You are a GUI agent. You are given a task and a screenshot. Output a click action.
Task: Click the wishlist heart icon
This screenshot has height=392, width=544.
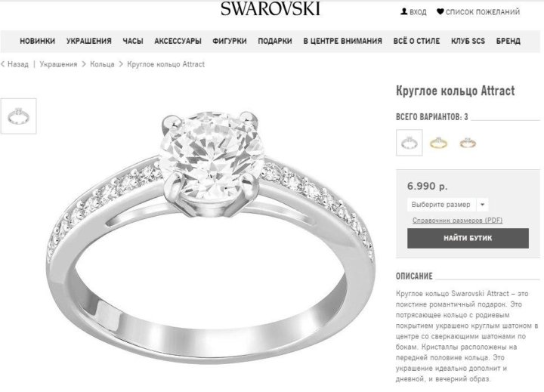[440, 11]
